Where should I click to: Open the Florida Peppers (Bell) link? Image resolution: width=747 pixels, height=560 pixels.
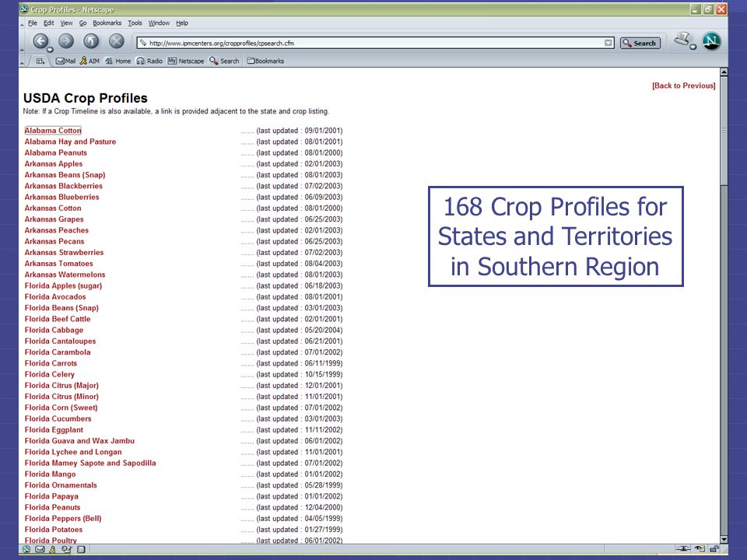[63, 519]
